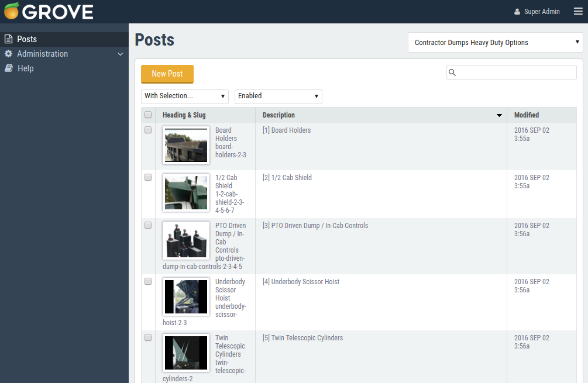Click the Help book icon
The height and width of the screenshot is (383, 588).
point(8,68)
